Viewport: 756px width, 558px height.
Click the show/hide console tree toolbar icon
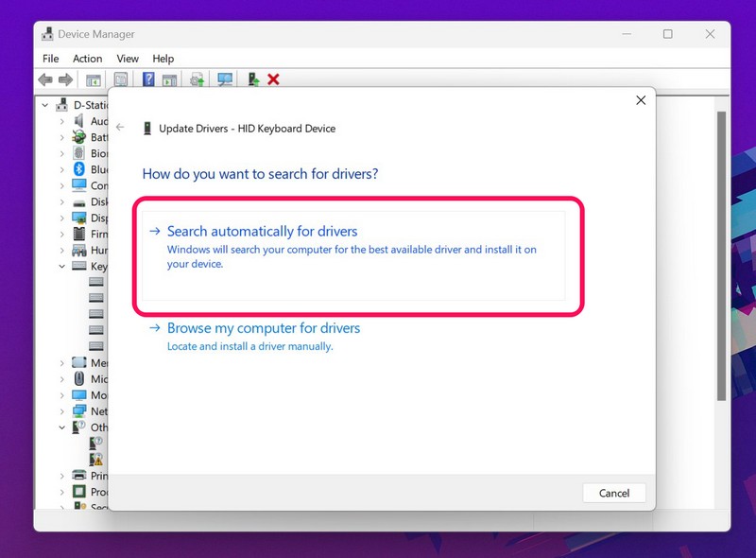coord(94,80)
